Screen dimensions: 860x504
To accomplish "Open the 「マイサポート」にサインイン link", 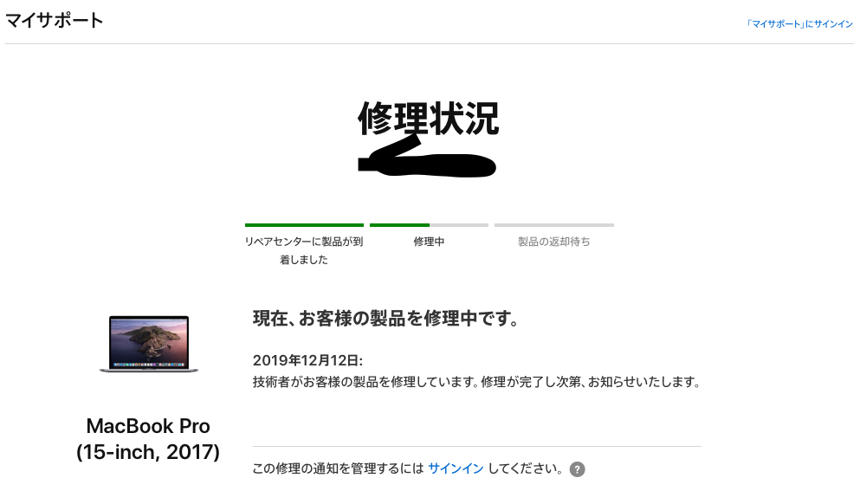I will [799, 24].
